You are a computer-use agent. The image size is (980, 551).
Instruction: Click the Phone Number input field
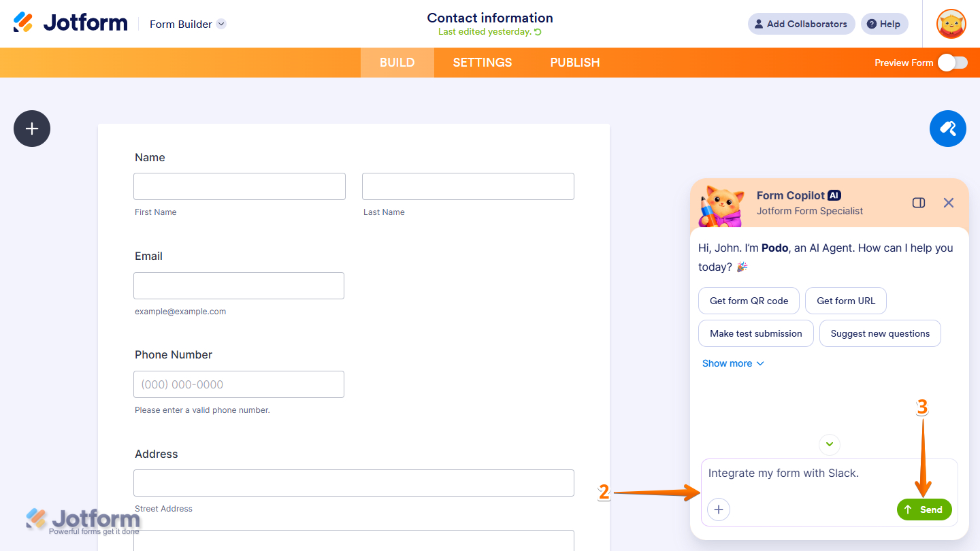[238, 384]
